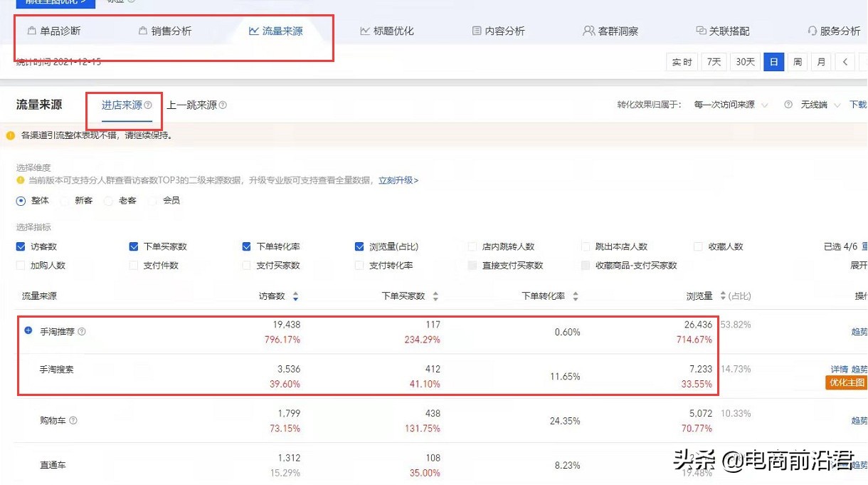The image size is (868, 485).
Task: Select 新客 radio option
Action: tap(65, 201)
